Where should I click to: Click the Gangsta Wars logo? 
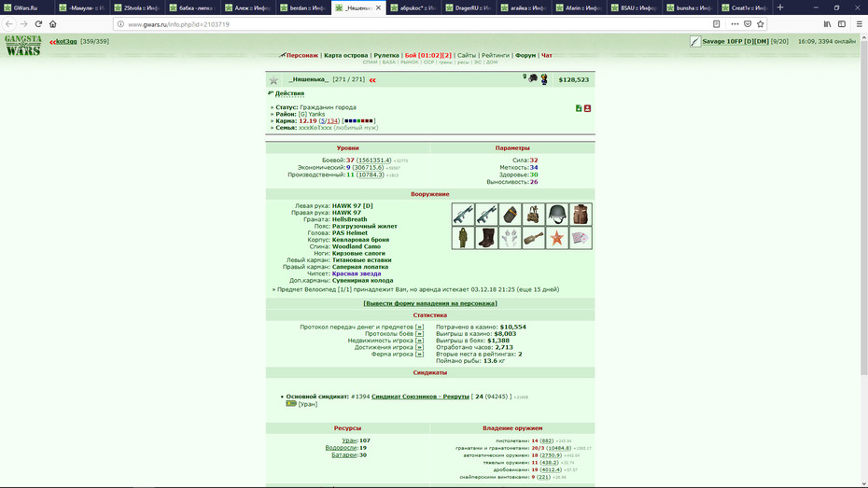[x=22, y=46]
